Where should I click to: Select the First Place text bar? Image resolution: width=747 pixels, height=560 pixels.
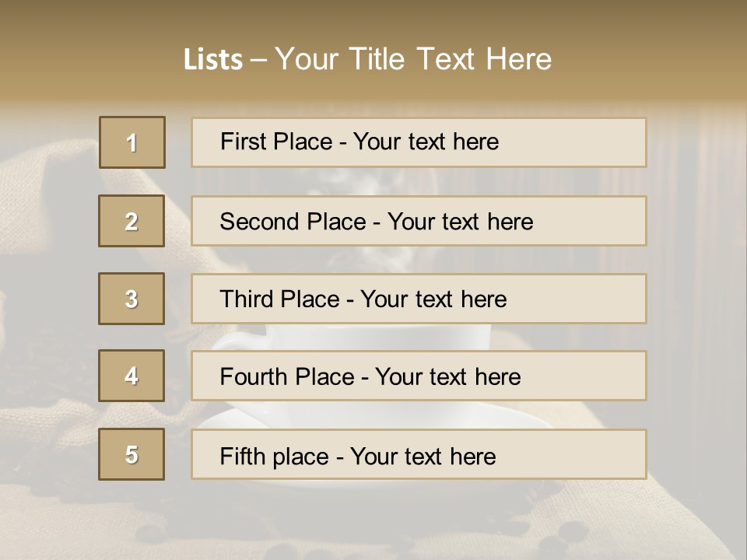coord(419,142)
